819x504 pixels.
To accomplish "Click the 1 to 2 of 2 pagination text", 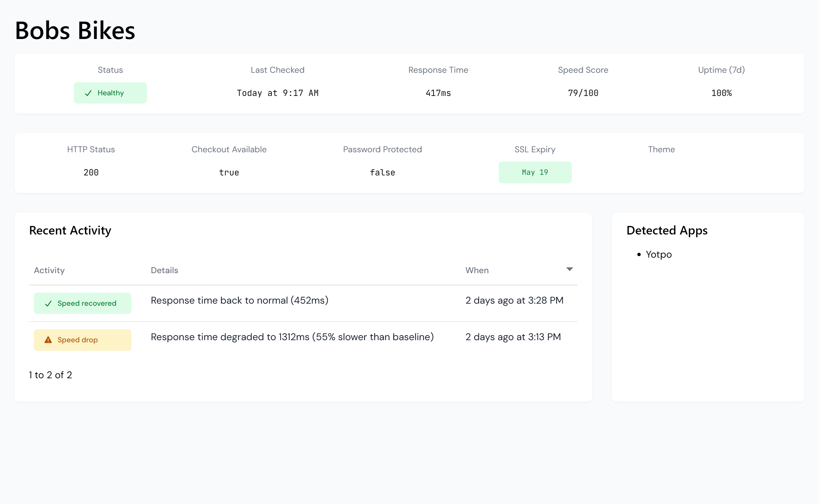I will 50,375.
